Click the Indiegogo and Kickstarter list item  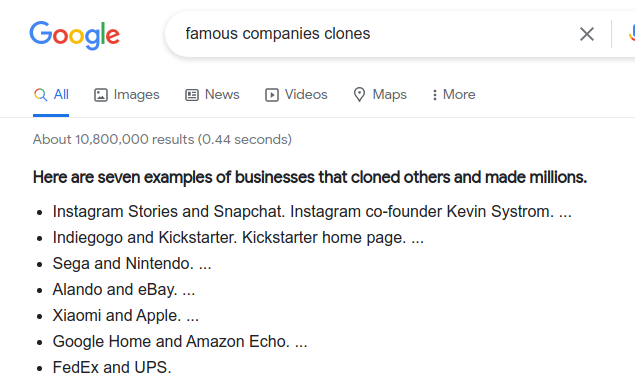(238, 238)
